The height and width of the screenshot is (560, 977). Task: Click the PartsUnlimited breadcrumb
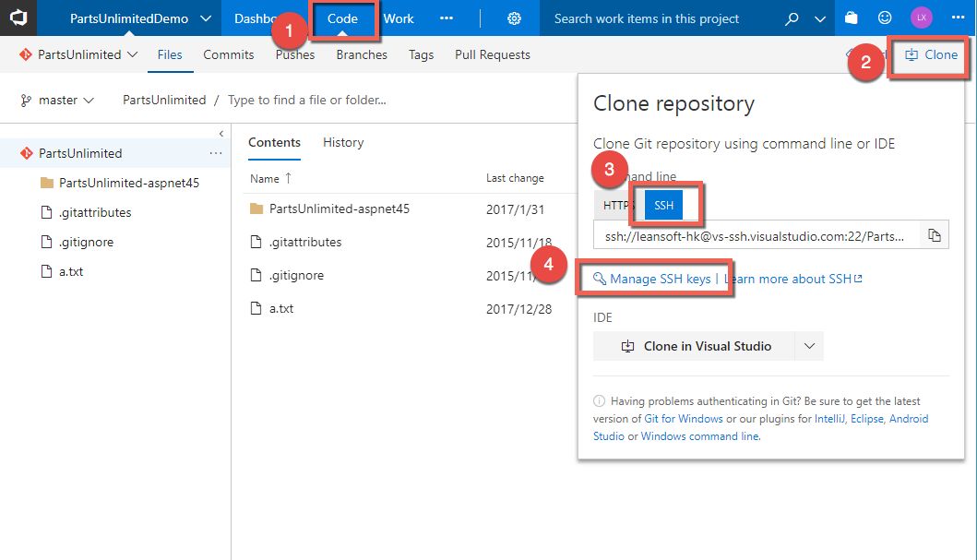pos(164,101)
